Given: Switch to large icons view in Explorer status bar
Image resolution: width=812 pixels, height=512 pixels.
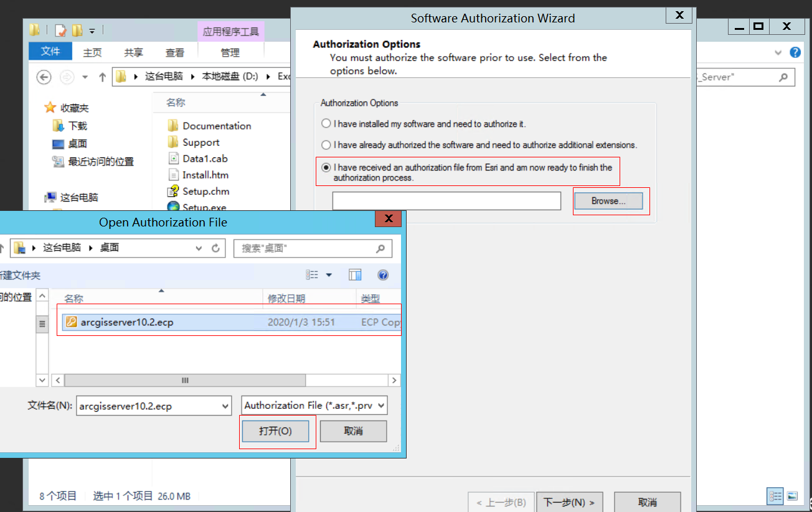Looking at the screenshot, I should pos(792,496).
